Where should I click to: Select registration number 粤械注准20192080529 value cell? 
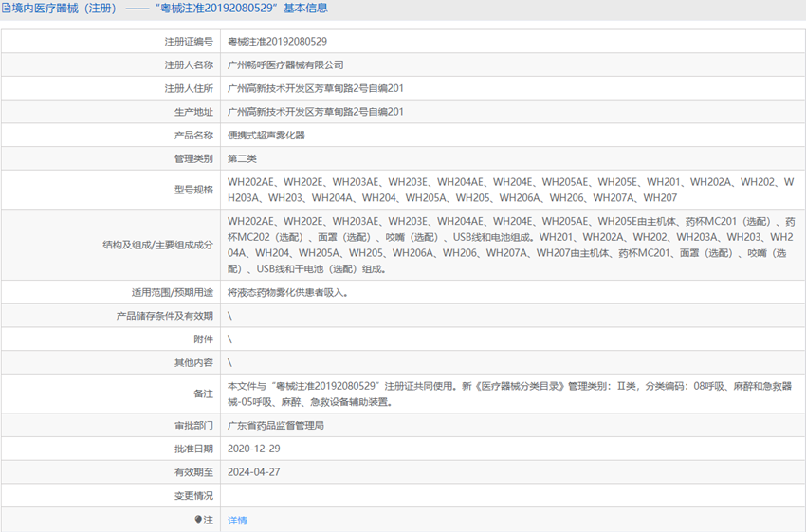coord(277,42)
